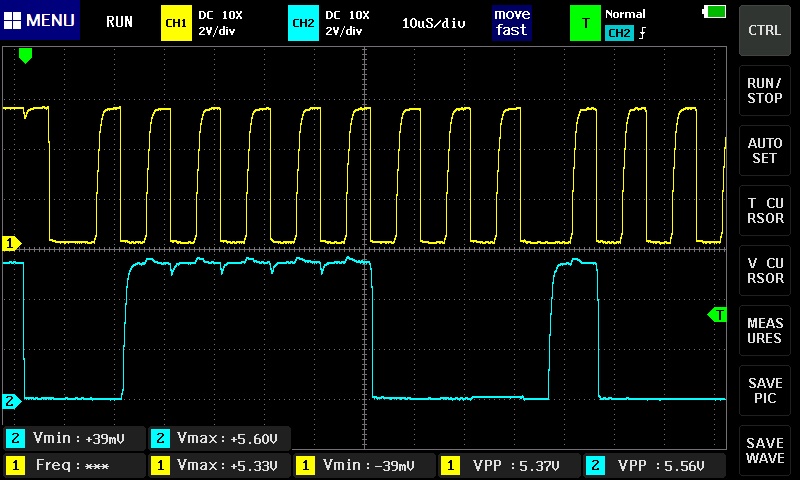The height and width of the screenshot is (480, 800).
Task: Select the yellow CH1 channel indicator
Action: click(176, 23)
